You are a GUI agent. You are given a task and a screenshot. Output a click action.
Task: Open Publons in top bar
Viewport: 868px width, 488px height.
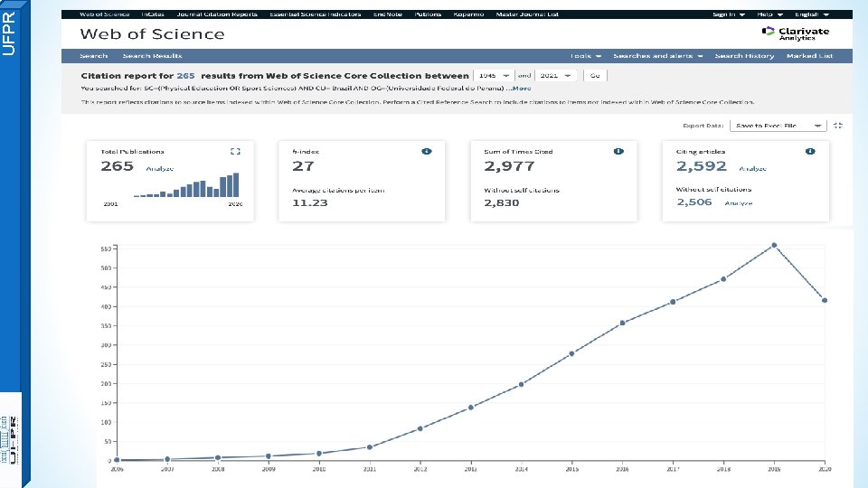(x=428, y=14)
